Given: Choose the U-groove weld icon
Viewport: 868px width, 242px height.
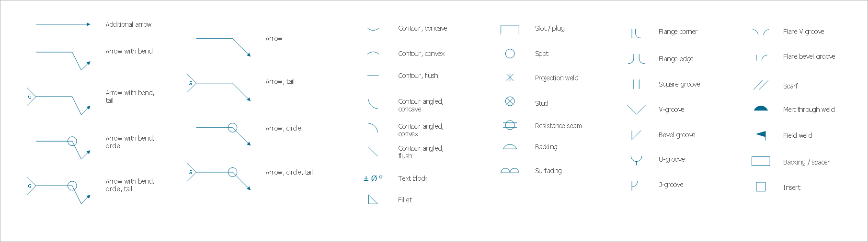Looking at the screenshot, I should 636,160.
